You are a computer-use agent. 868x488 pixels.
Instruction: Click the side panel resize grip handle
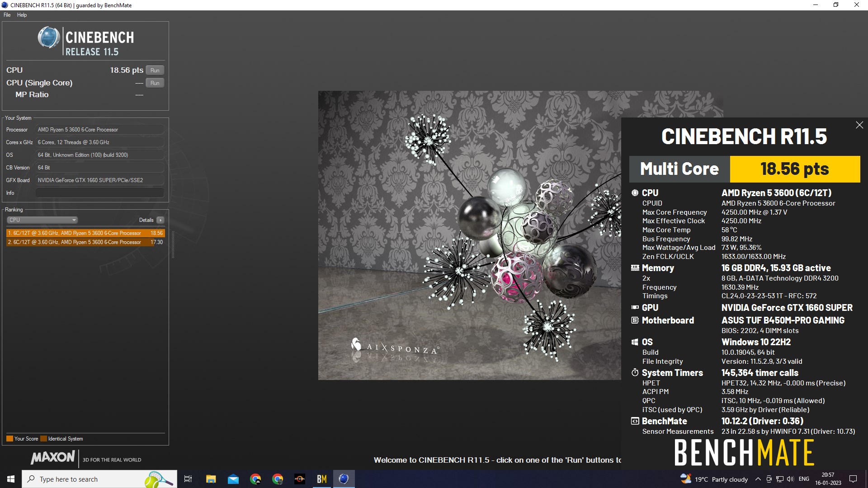(x=173, y=245)
